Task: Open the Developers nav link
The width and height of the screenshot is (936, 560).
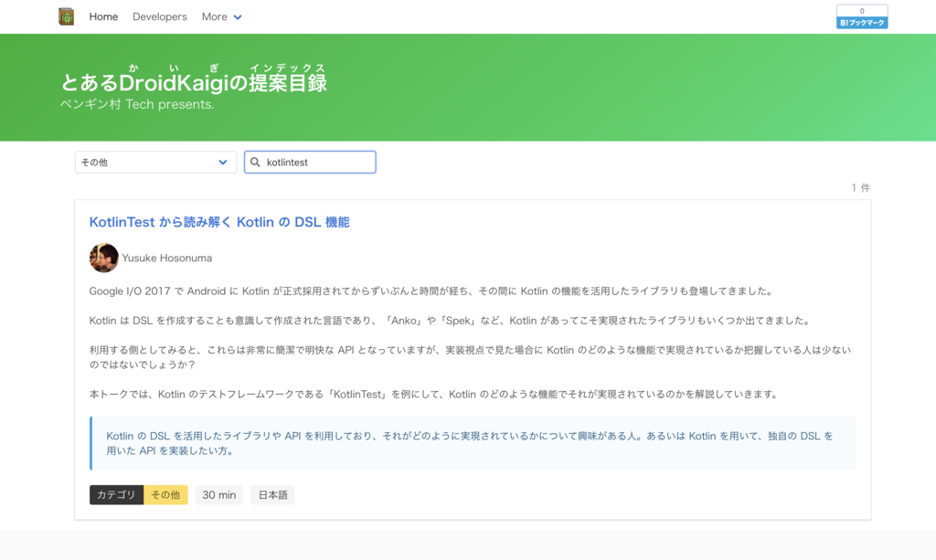Action: pos(159,16)
